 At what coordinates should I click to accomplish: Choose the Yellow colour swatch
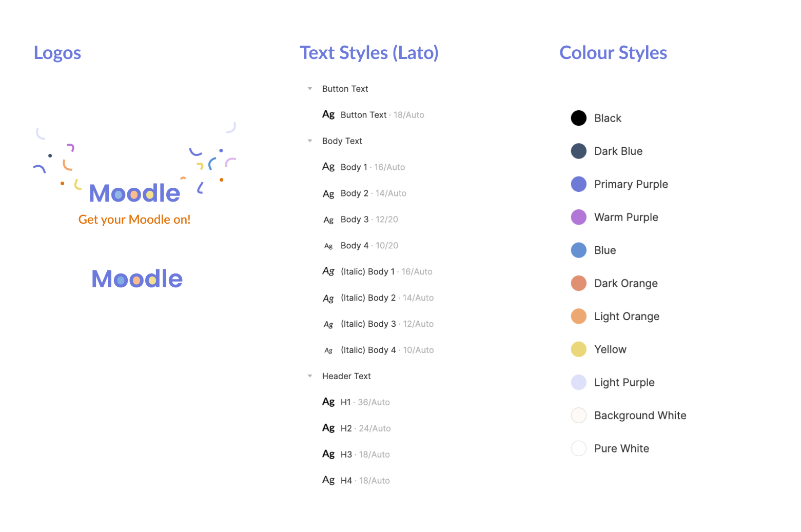pos(579,349)
